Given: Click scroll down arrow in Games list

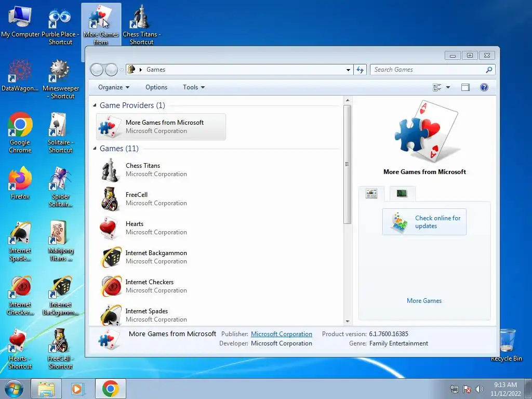Looking at the screenshot, I should point(348,321).
